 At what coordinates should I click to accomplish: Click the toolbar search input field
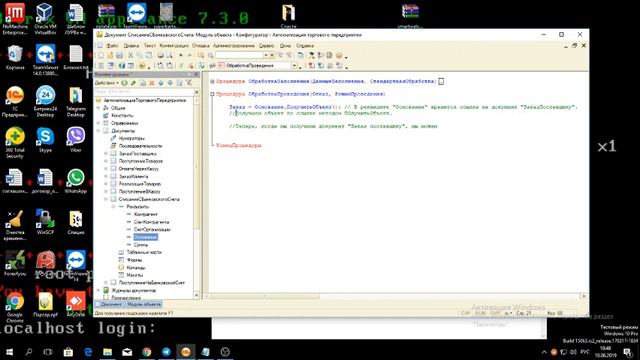[x=239, y=55]
